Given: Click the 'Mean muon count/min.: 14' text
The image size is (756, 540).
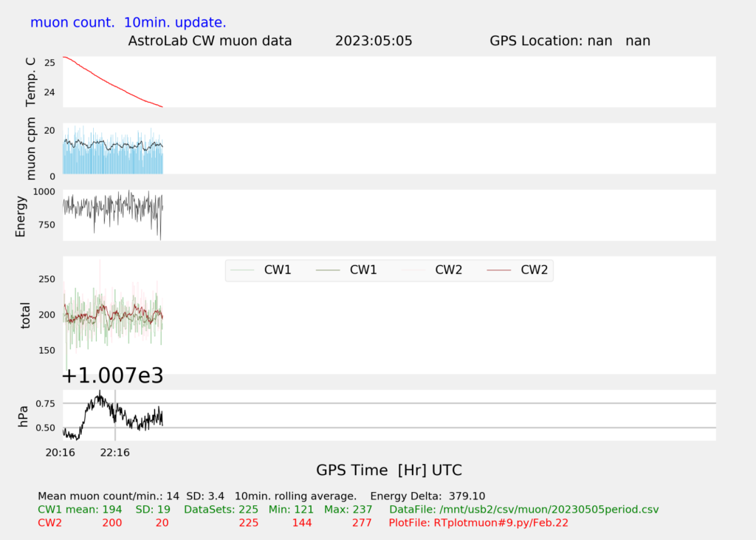Looking at the screenshot, I should (109, 496).
